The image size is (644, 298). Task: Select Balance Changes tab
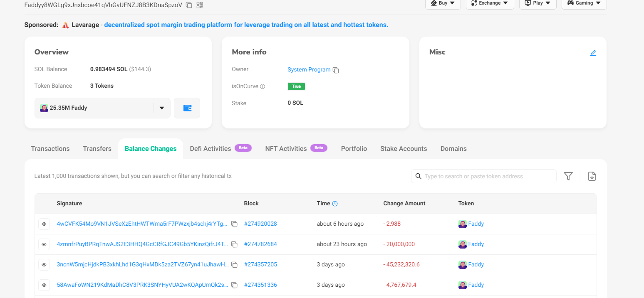(151, 149)
